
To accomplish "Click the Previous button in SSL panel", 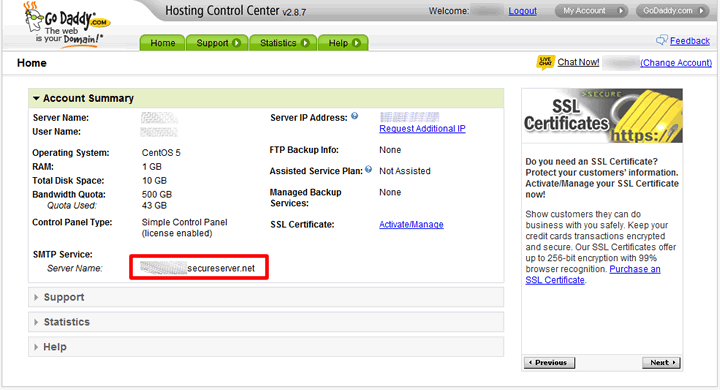I will [549, 362].
